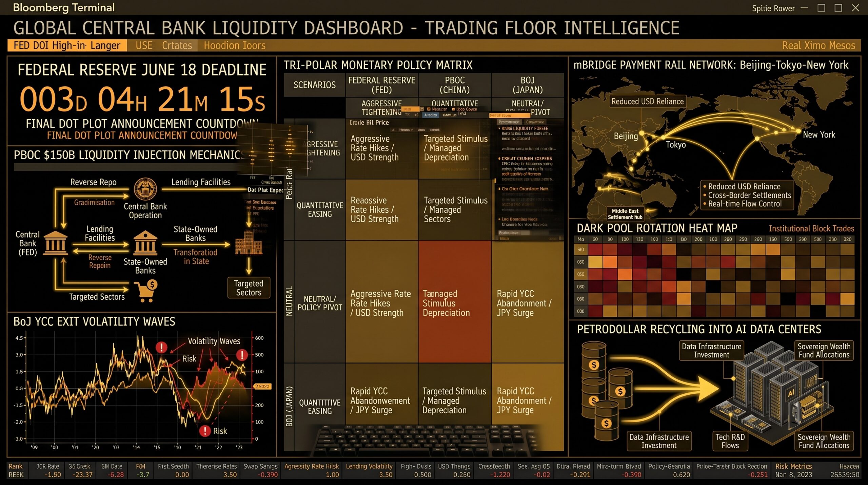Click the Policy-Gearuila 0.620 ticker
Viewport: 868px width, 485px height.
point(669,470)
